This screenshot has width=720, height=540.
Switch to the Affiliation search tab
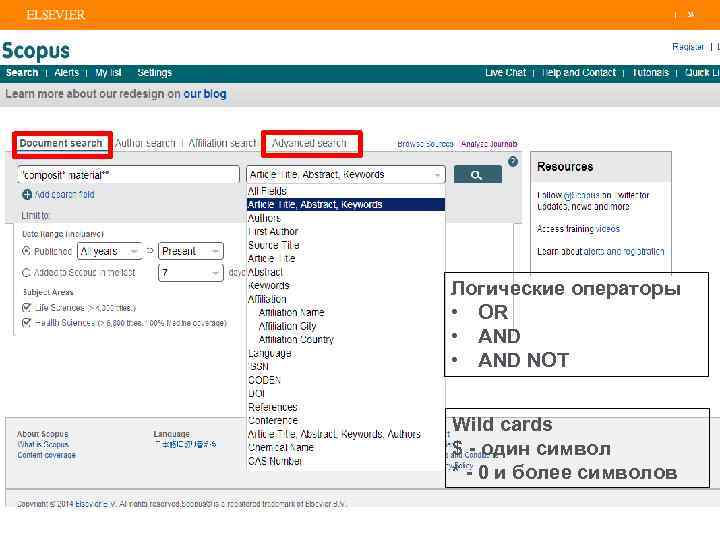point(222,143)
